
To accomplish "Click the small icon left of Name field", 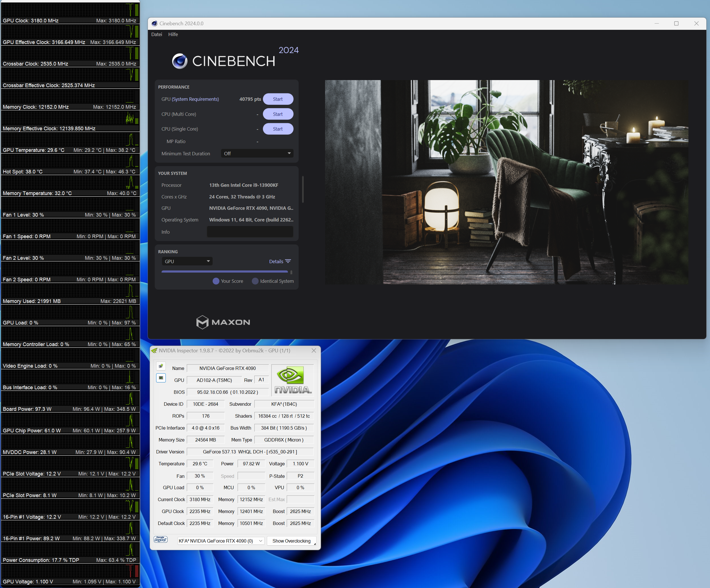I will (x=161, y=366).
